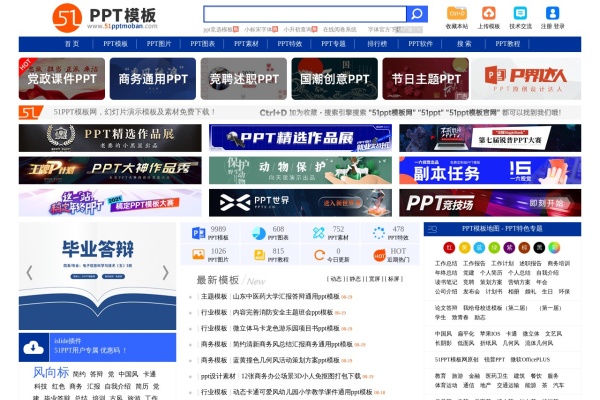
Task: Click the HOT 近期热门 icon
Action: point(379,255)
